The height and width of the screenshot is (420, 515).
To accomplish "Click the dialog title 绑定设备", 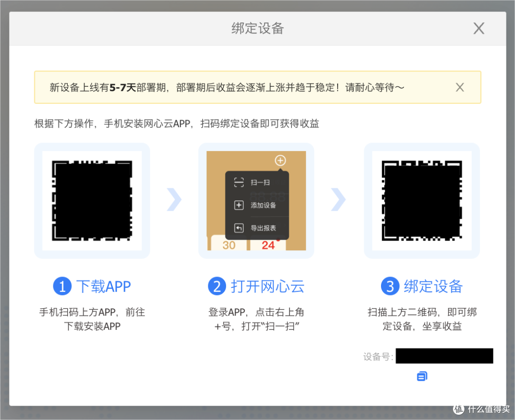I will [x=257, y=28].
